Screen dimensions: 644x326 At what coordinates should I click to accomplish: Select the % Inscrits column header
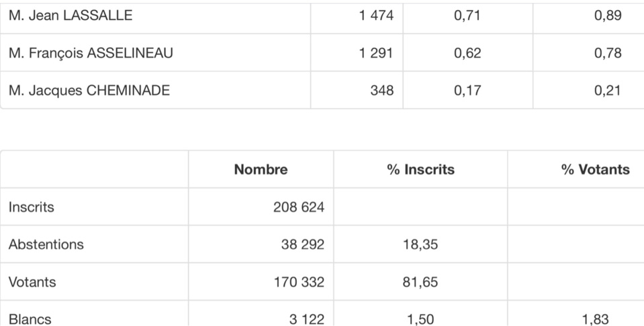click(x=420, y=170)
